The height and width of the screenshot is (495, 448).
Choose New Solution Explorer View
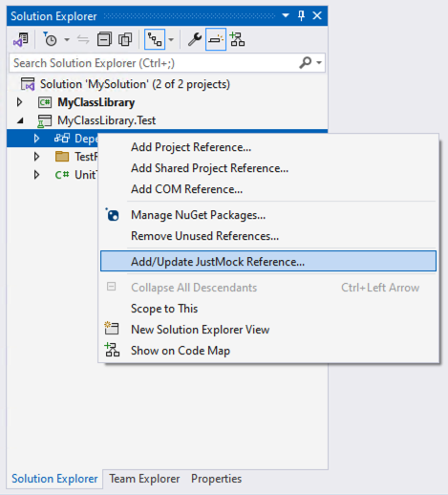point(268,330)
